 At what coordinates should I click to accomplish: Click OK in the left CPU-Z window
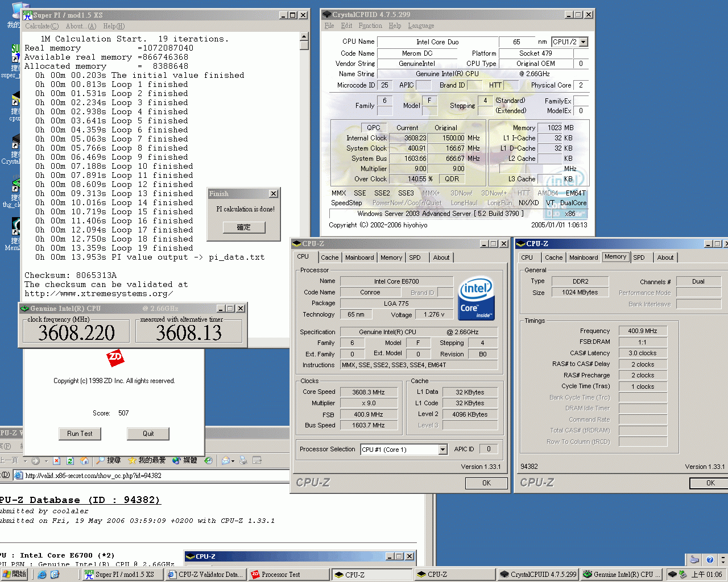tap(487, 483)
